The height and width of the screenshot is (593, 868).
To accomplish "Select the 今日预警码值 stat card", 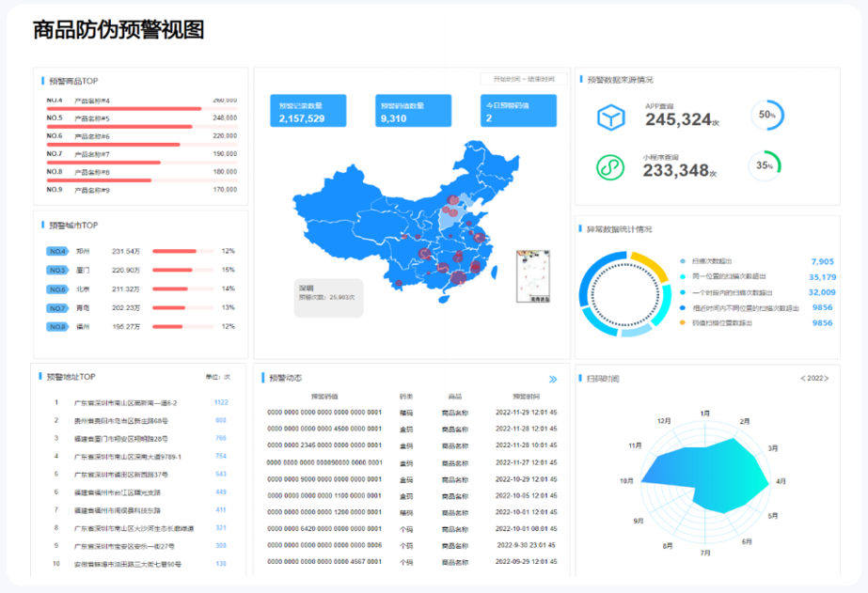I will [x=517, y=112].
